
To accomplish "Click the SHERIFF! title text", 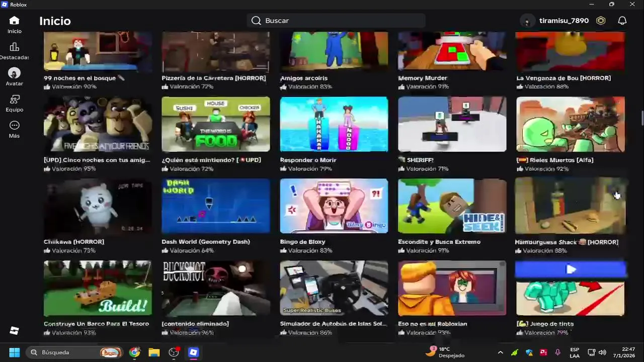I will coord(420,160).
